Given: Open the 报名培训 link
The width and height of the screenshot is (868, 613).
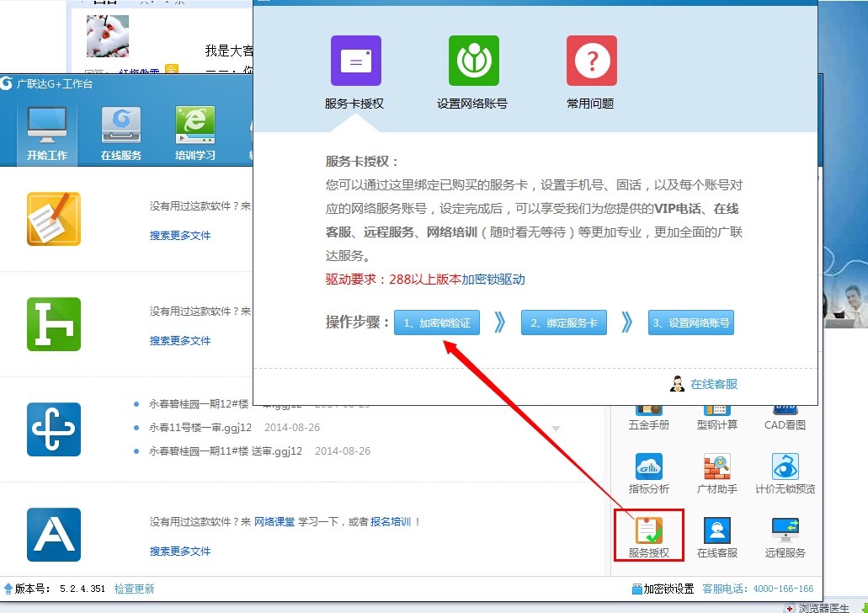Looking at the screenshot, I should point(391,521).
